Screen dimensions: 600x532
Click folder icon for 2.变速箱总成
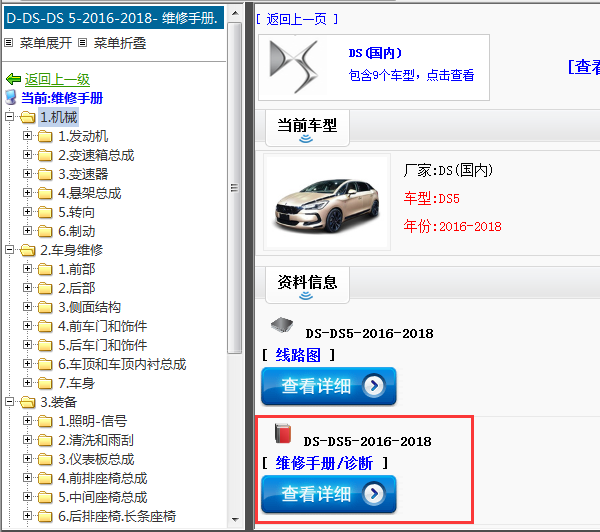(45, 155)
